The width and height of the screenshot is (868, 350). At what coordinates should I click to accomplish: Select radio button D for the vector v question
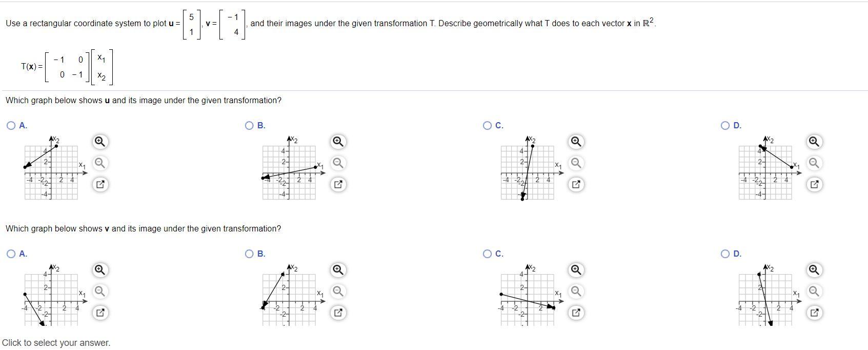pyautogui.click(x=724, y=253)
